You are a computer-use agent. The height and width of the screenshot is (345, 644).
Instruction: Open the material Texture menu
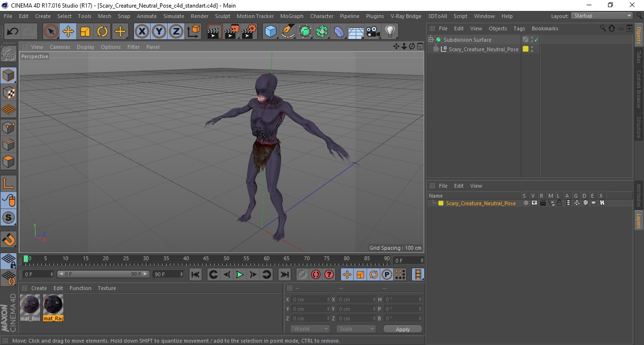(107, 288)
